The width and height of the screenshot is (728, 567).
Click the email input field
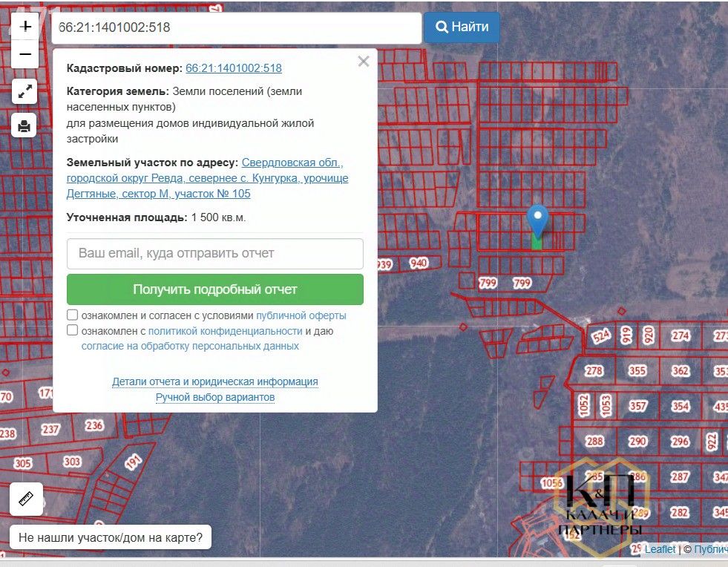215,254
